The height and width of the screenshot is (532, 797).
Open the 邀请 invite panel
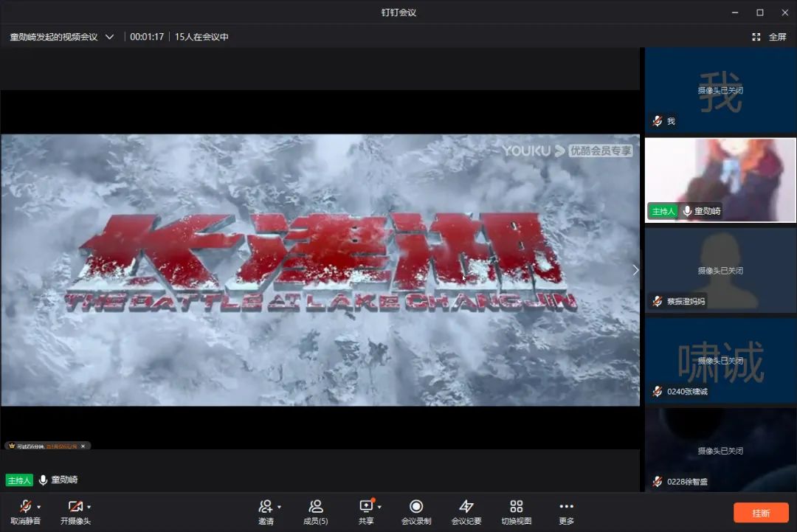266,512
